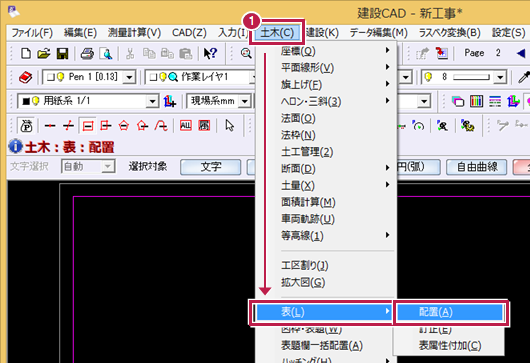Click the eyedropper tool icon
Image resolution: width=530 pixels, height=363 pixels.
523,77
